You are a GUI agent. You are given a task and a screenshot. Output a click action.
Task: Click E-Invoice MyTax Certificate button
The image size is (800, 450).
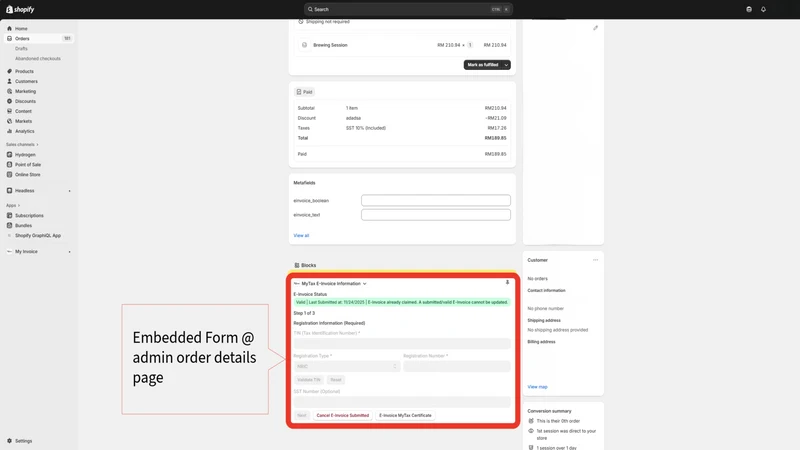(x=405, y=415)
